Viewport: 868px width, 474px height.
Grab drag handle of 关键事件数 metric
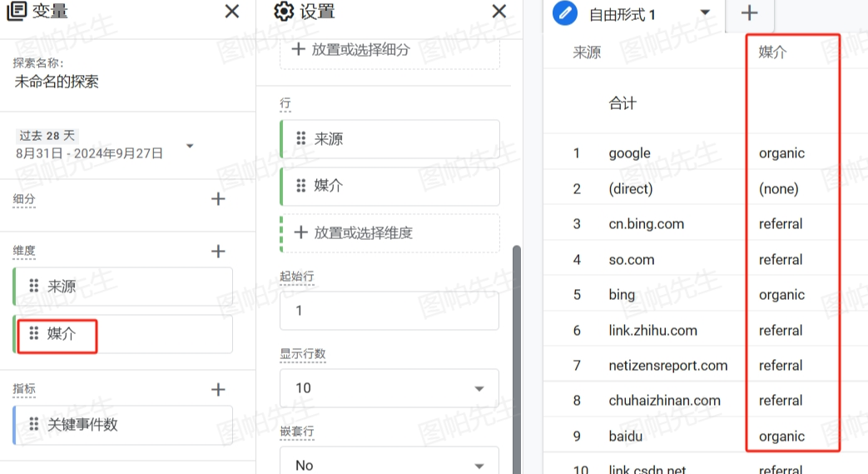click(x=34, y=424)
